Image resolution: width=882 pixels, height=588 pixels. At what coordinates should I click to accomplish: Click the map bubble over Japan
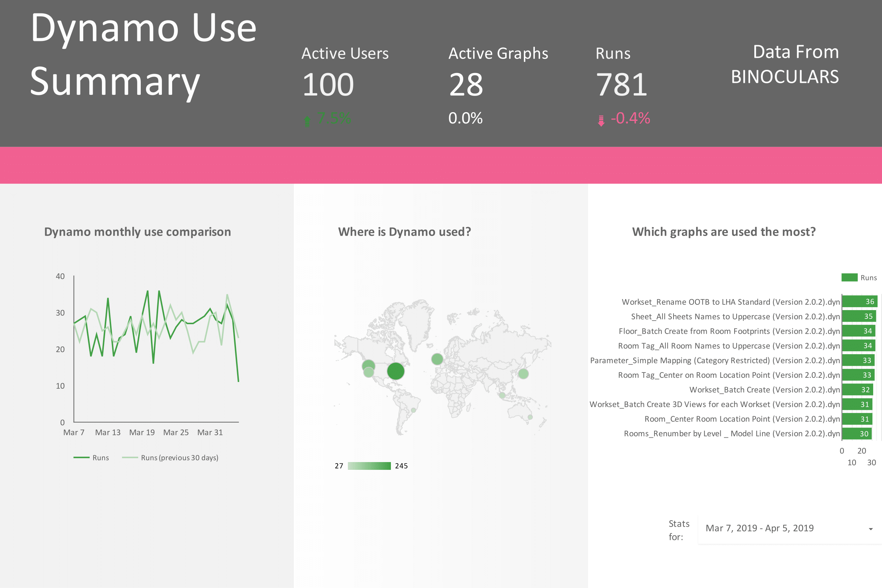pos(523,374)
